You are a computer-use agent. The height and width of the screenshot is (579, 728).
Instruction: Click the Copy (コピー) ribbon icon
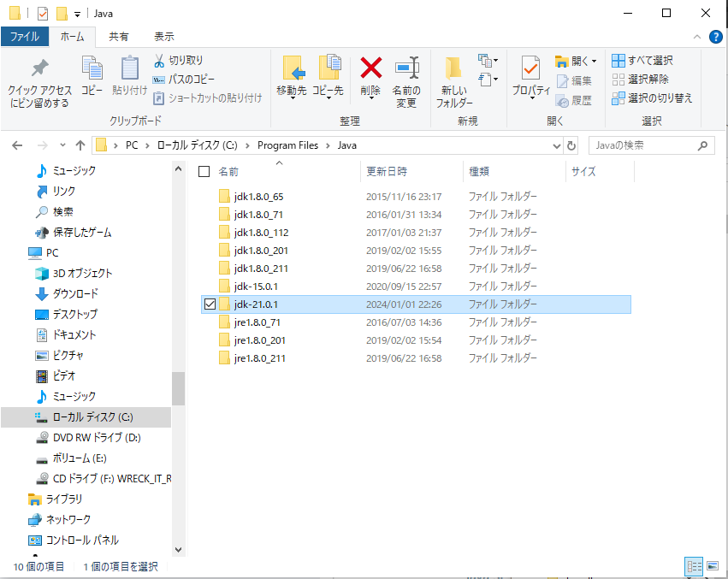coord(92,68)
